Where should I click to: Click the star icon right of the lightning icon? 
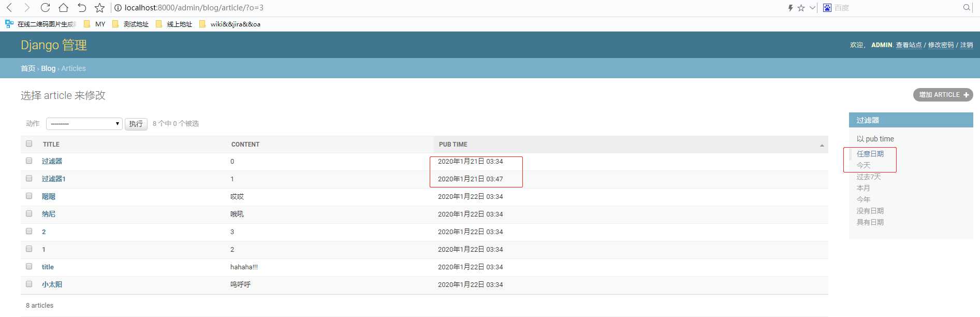tap(801, 8)
